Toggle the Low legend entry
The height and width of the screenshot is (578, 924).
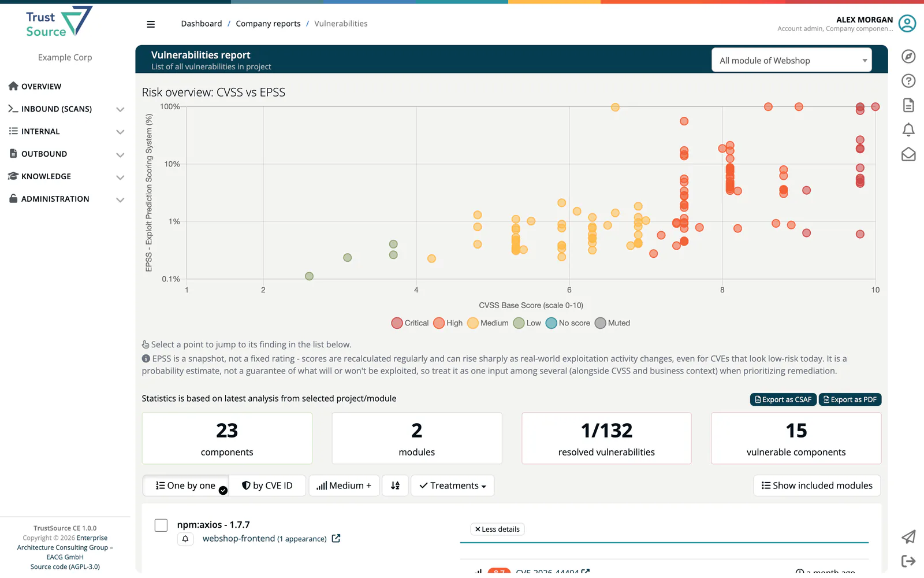pos(527,323)
